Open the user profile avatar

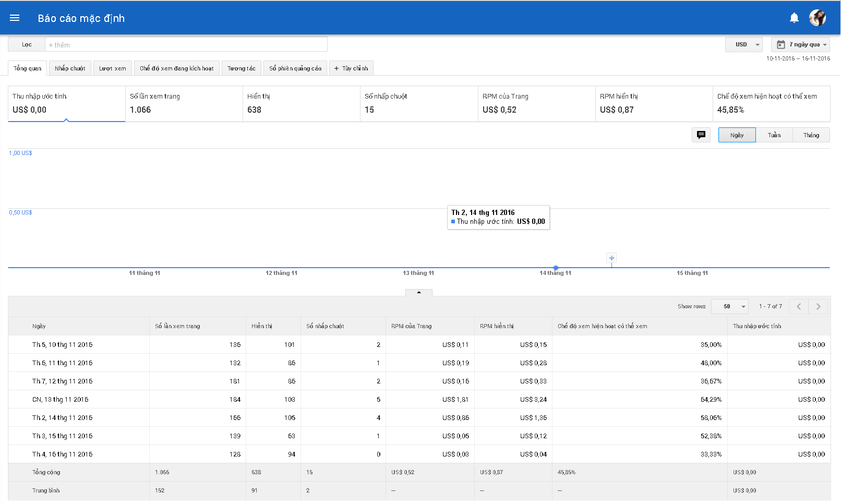817,18
